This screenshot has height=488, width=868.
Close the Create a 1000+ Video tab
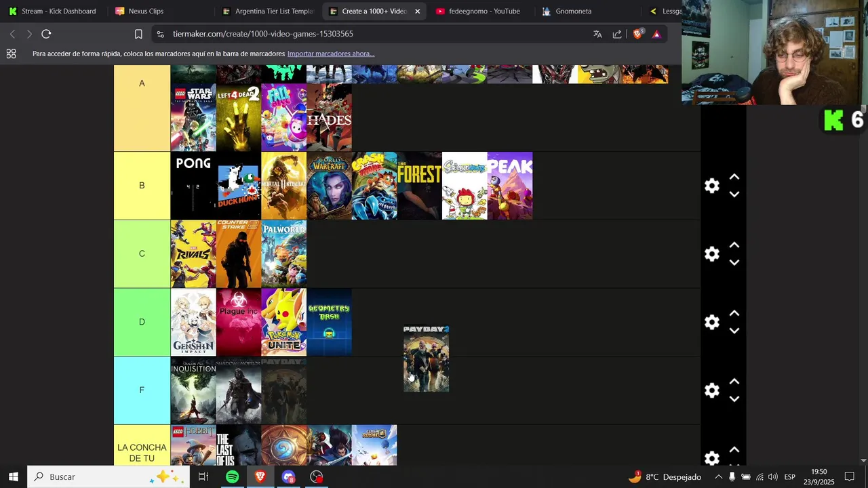click(x=417, y=11)
